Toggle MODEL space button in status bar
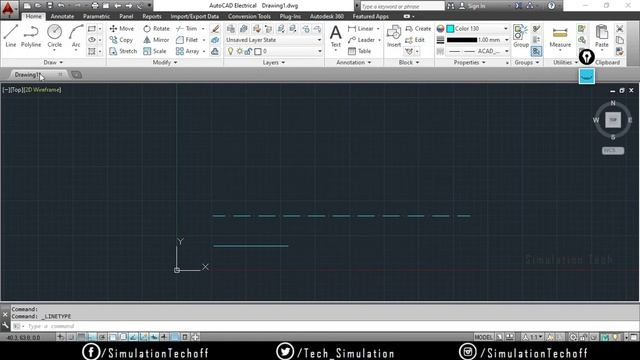 pyautogui.click(x=483, y=337)
